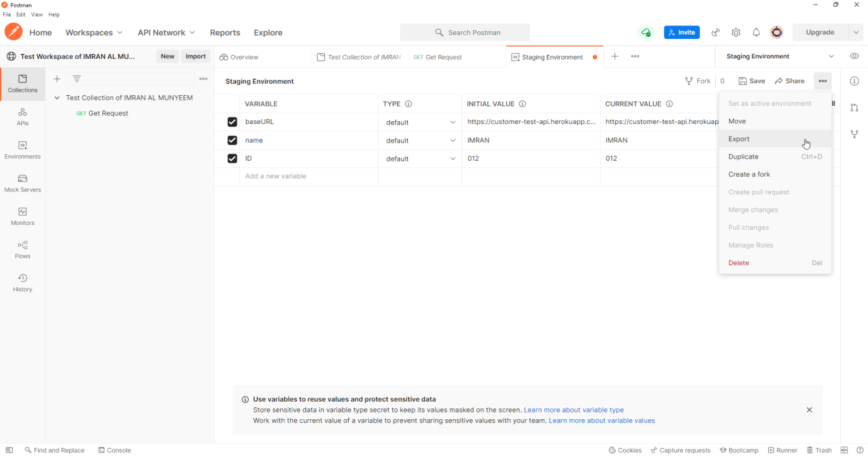Switch to Test Collection of IMRAN tab
868x456 pixels.
pos(359,57)
